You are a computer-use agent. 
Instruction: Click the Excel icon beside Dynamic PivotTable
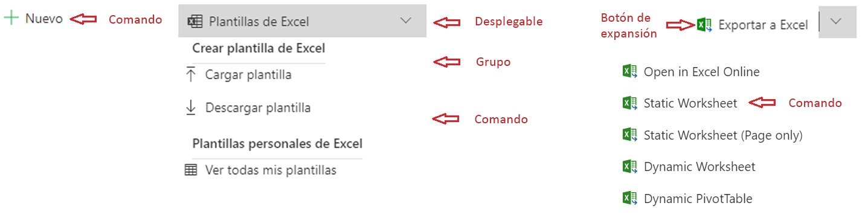click(x=630, y=198)
